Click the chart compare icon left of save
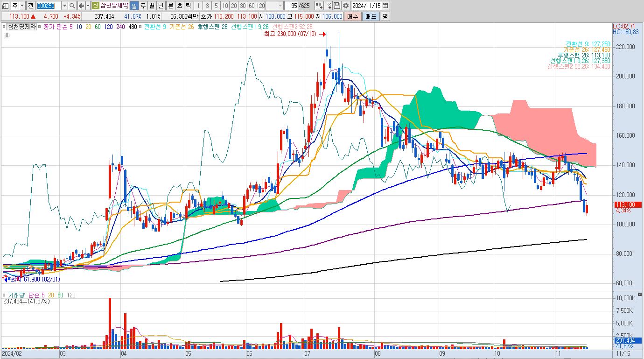 (x=328, y=6)
